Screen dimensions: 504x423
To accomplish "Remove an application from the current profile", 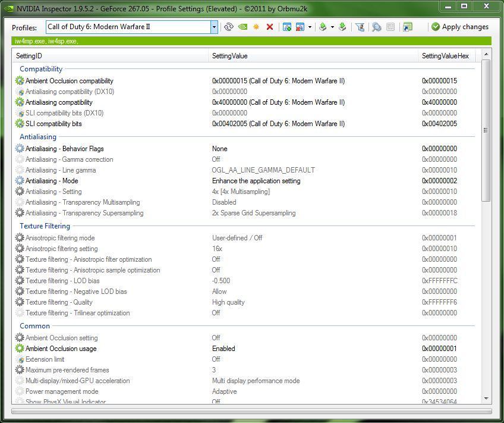I will coord(300,27).
